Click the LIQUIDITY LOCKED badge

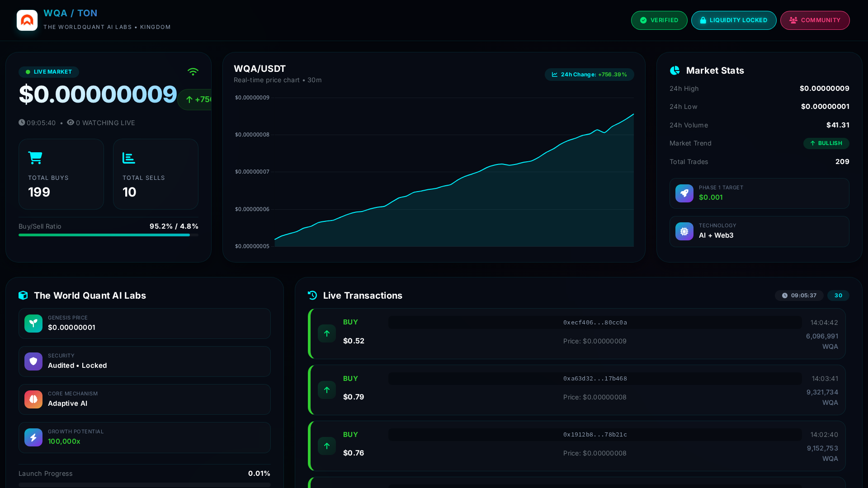[x=734, y=20]
